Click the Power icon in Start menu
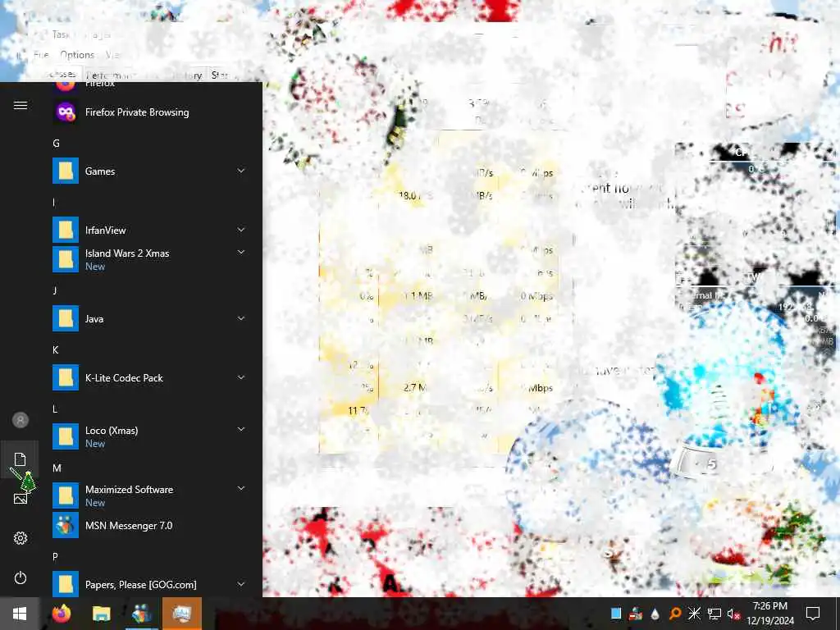Viewport: 840px width, 630px height. coord(21,577)
